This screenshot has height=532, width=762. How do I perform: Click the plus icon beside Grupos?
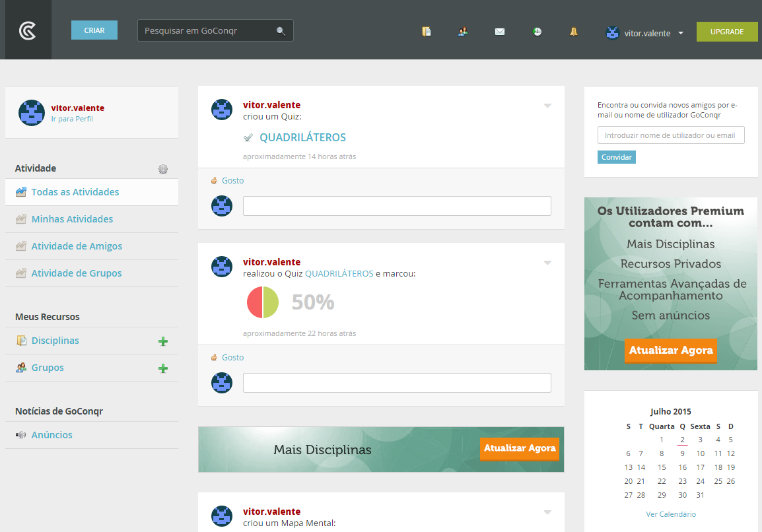163,368
